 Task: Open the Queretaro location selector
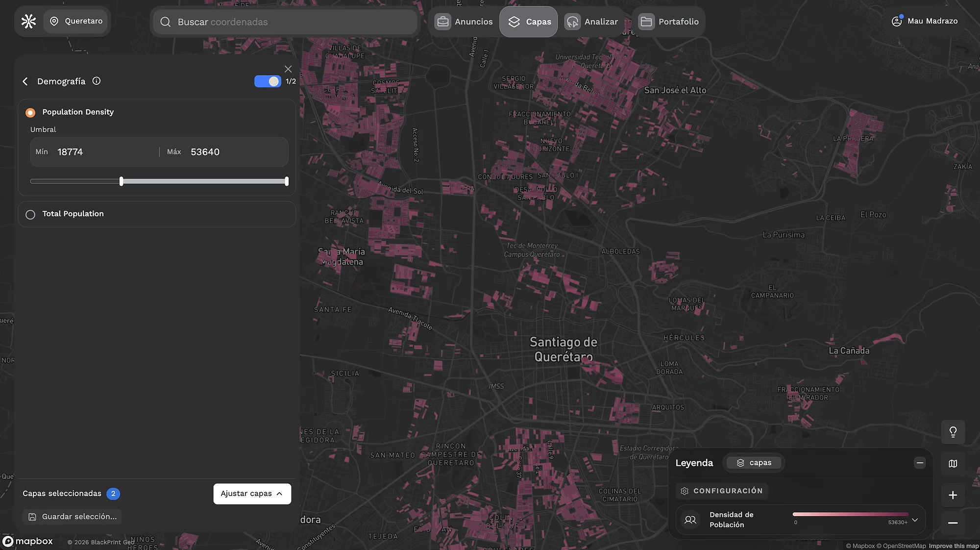tap(76, 21)
